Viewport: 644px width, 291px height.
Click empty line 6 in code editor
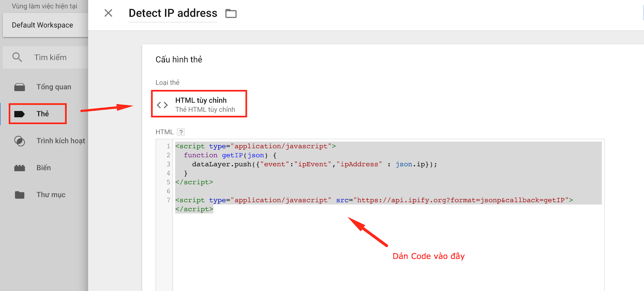point(388,191)
